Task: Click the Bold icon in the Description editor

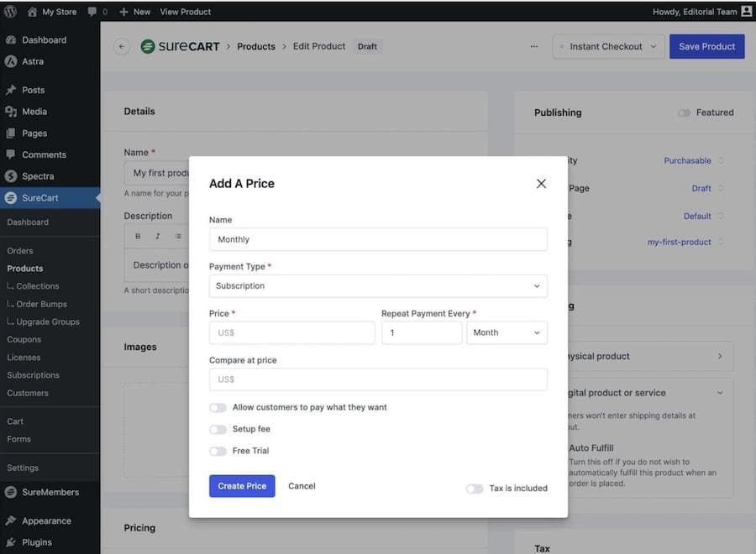Action: [137, 236]
